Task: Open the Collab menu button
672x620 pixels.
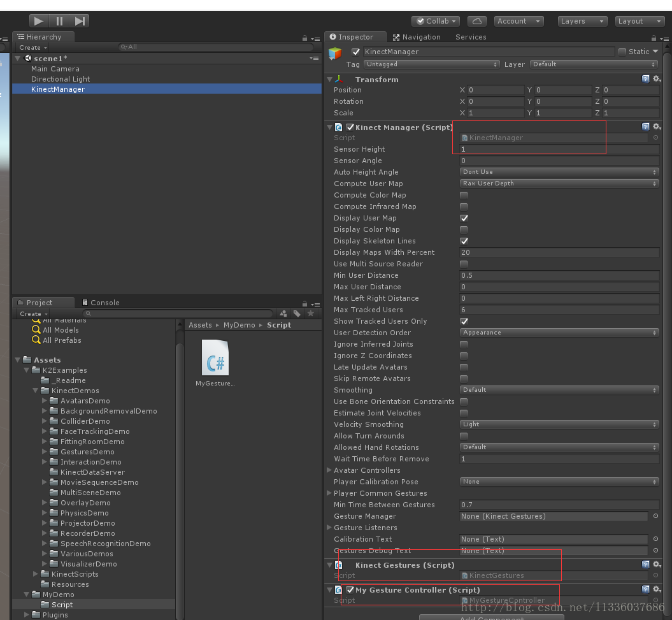Action: 436,21
